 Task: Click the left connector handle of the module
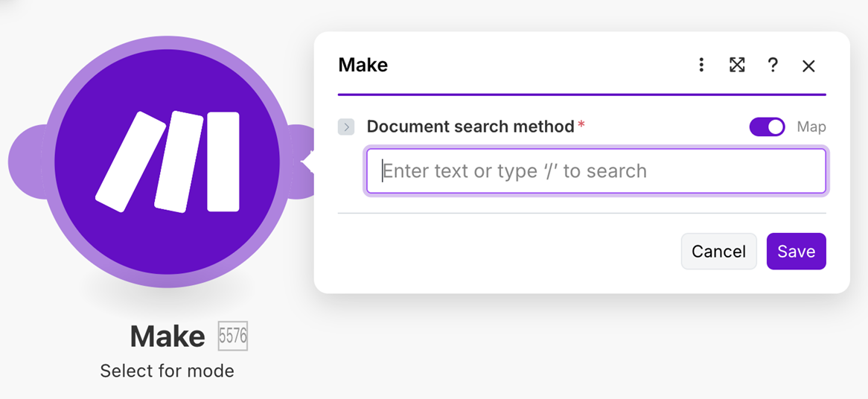pyautogui.click(x=26, y=162)
